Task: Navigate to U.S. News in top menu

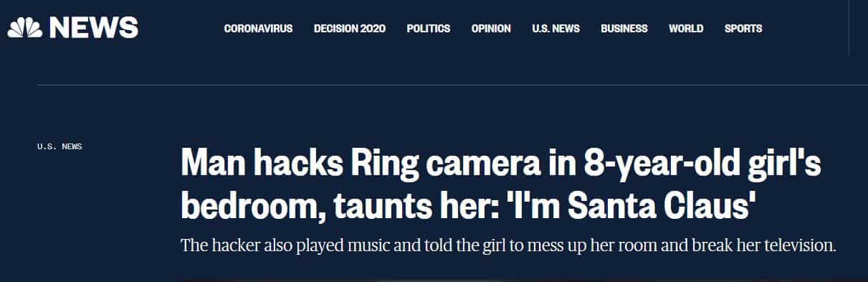Action: pyautogui.click(x=555, y=29)
